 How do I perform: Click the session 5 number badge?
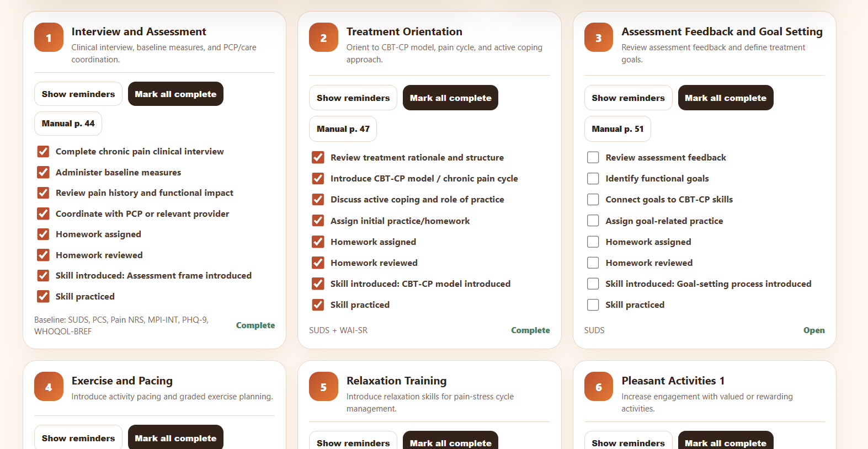click(323, 387)
